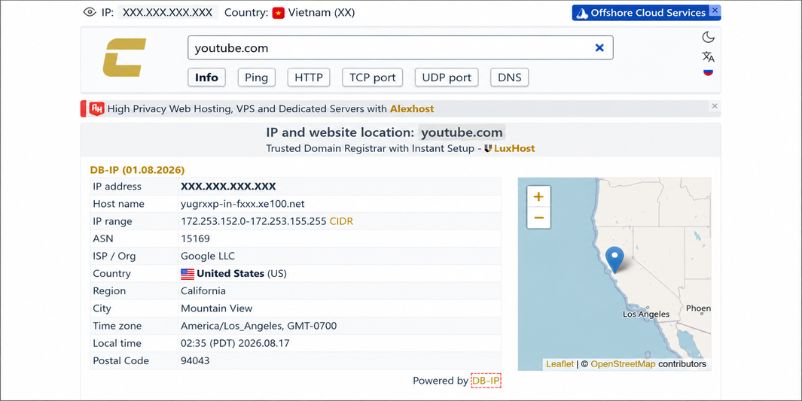
Task: Open the Powered by DB-IP link
Action: tap(486, 381)
